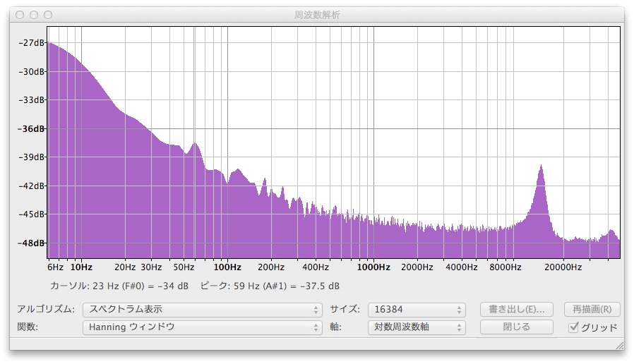The width and height of the screenshot is (634, 364).
Task: Toggle the グリッド grid checkbox
Action: pos(573,327)
